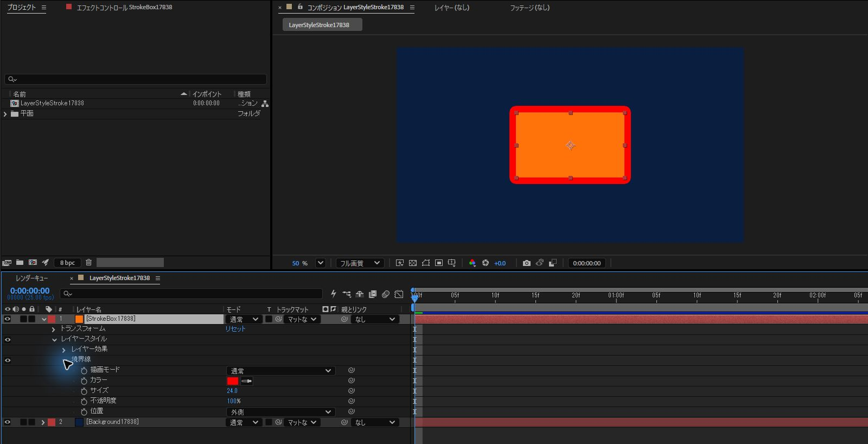Create new folder in Project panel
The height and width of the screenshot is (444, 868).
[x=20, y=262]
